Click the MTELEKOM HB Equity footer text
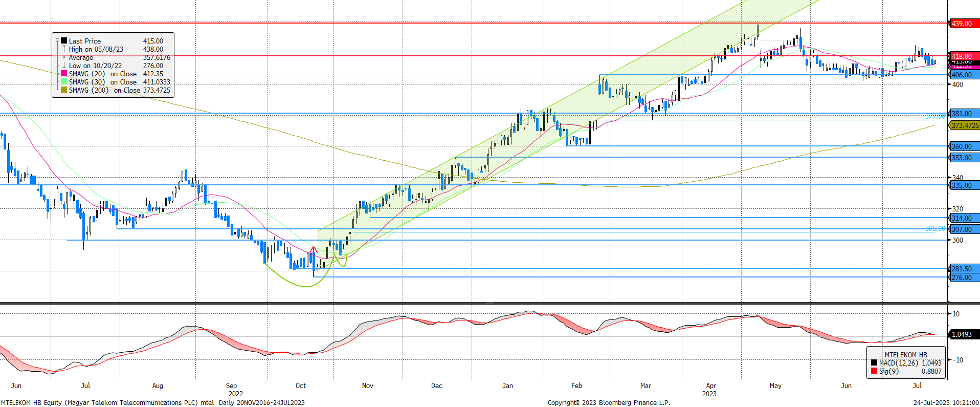The height and width of the screenshot is (407, 980). click(152, 402)
